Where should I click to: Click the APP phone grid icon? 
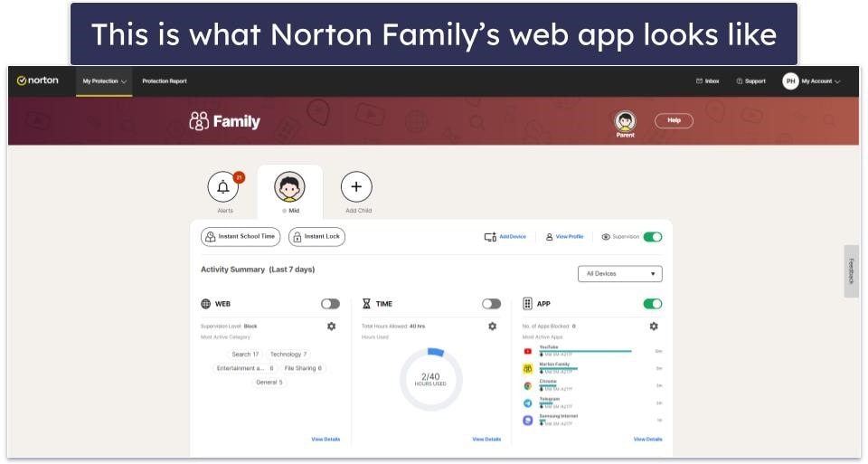click(527, 304)
